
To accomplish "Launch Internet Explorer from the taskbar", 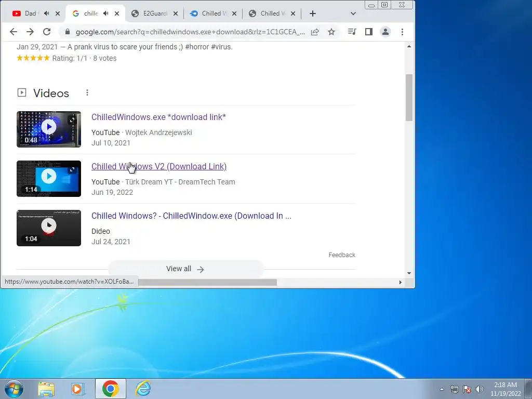I will (x=143, y=389).
